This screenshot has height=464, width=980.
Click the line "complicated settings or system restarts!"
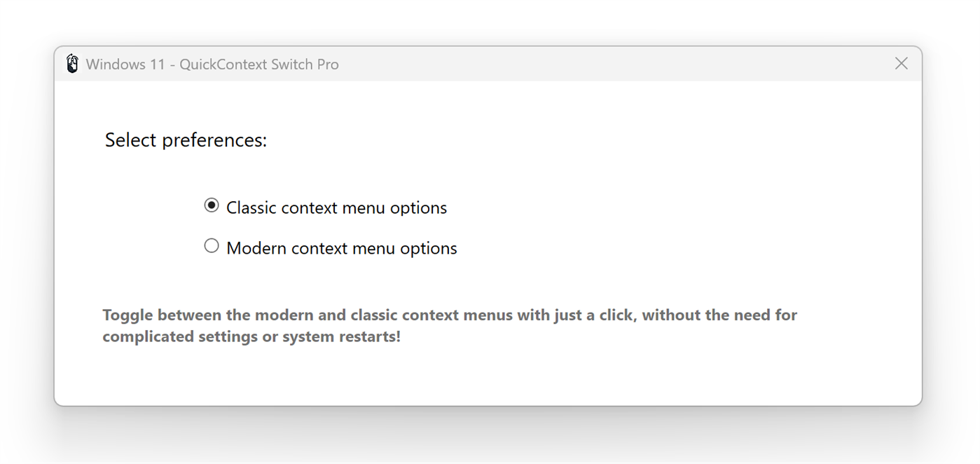(251, 336)
